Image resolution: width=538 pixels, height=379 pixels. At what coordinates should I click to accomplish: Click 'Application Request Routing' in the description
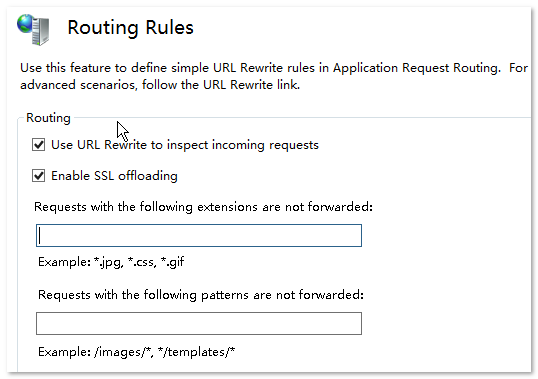(x=417, y=68)
